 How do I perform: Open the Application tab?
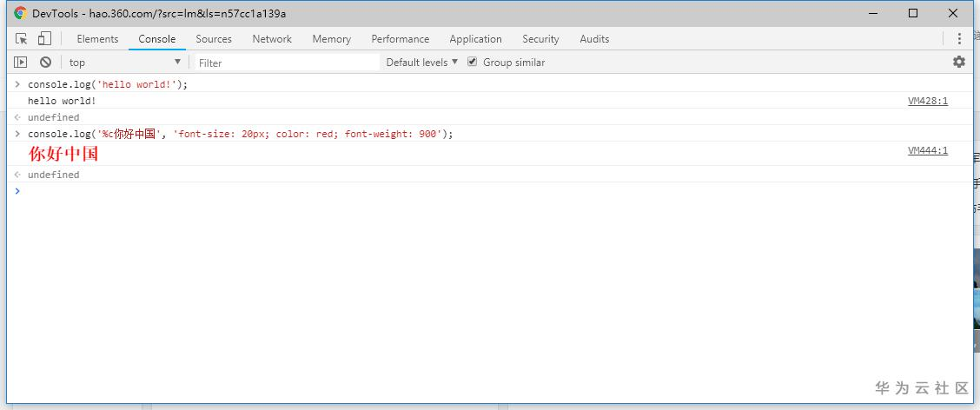[475, 39]
